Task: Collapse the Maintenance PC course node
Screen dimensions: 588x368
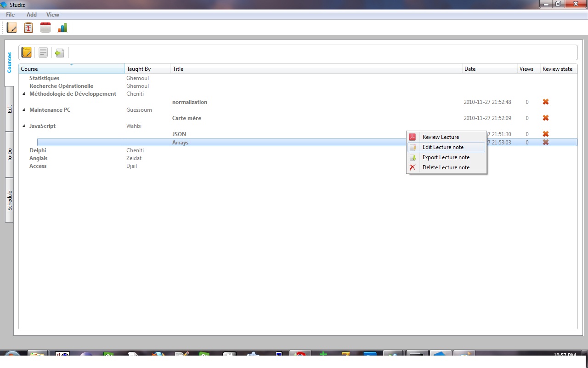Action: (x=24, y=110)
